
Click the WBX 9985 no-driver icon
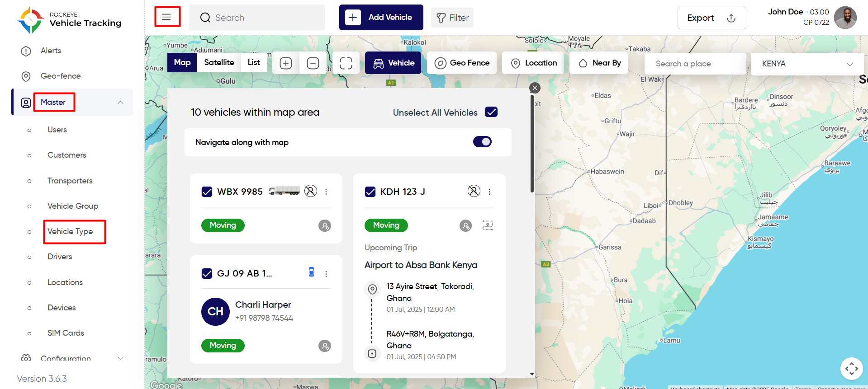pyautogui.click(x=311, y=191)
